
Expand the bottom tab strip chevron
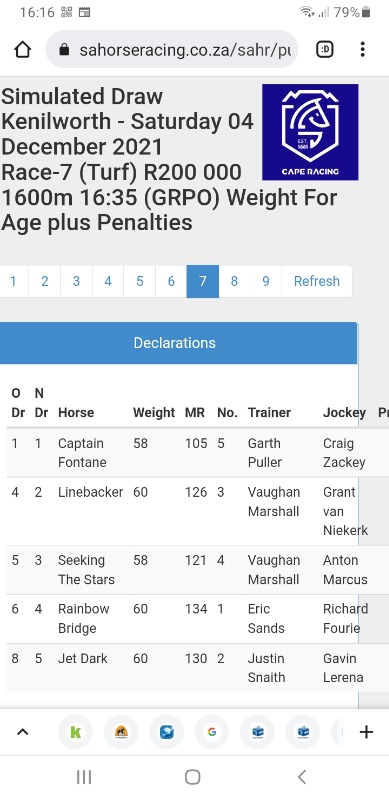pos(22,732)
